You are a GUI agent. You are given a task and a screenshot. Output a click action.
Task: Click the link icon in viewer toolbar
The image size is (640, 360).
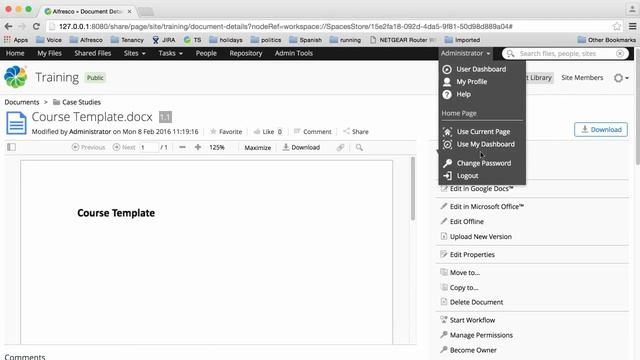point(340,147)
